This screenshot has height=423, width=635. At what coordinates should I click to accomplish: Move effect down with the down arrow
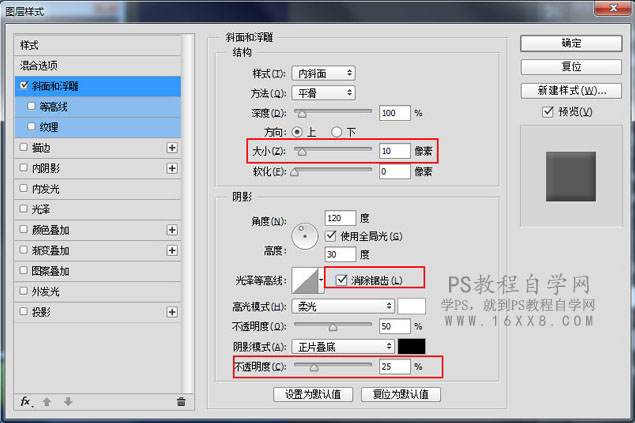pyautogui.click(x=68, y=402)
